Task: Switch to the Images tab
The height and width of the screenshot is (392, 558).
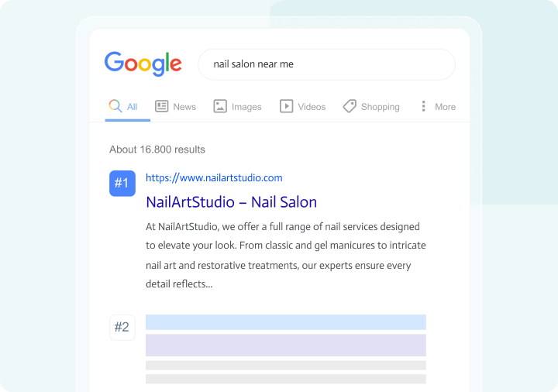Action: (246, 107)
